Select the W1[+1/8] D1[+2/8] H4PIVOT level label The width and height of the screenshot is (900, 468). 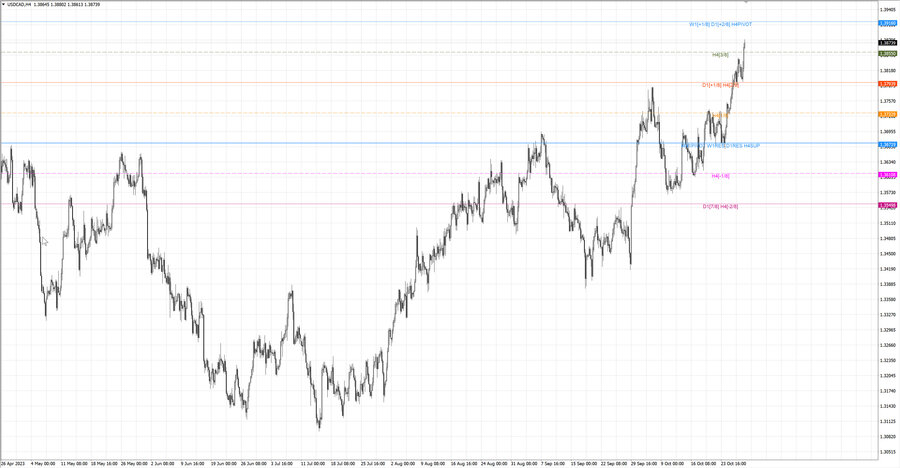(720, 24)
